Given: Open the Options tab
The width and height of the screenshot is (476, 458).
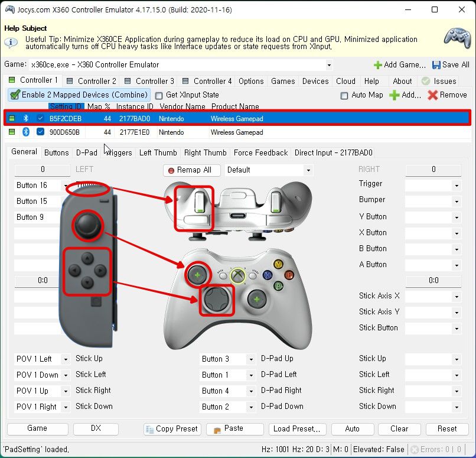Looking at the screenshot, I should pos(251,81).
